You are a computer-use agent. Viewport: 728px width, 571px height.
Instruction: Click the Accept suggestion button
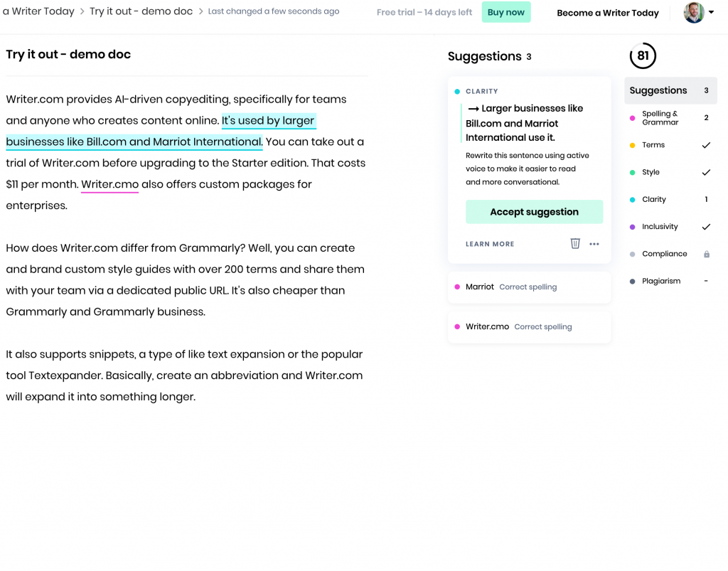click(x=534, y=212)
